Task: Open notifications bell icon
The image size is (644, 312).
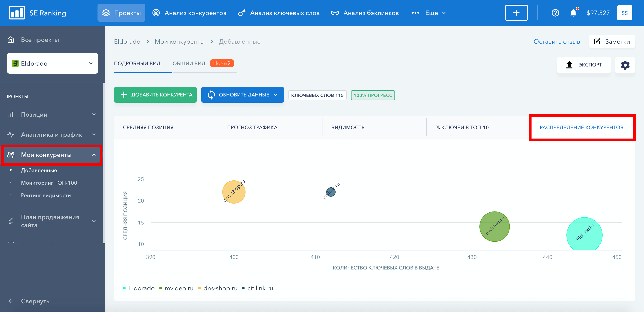Action: click(x=573, y=13)
